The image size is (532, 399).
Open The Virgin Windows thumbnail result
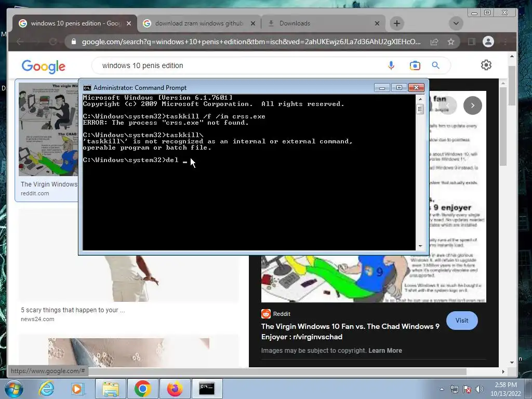coord(48,129)
